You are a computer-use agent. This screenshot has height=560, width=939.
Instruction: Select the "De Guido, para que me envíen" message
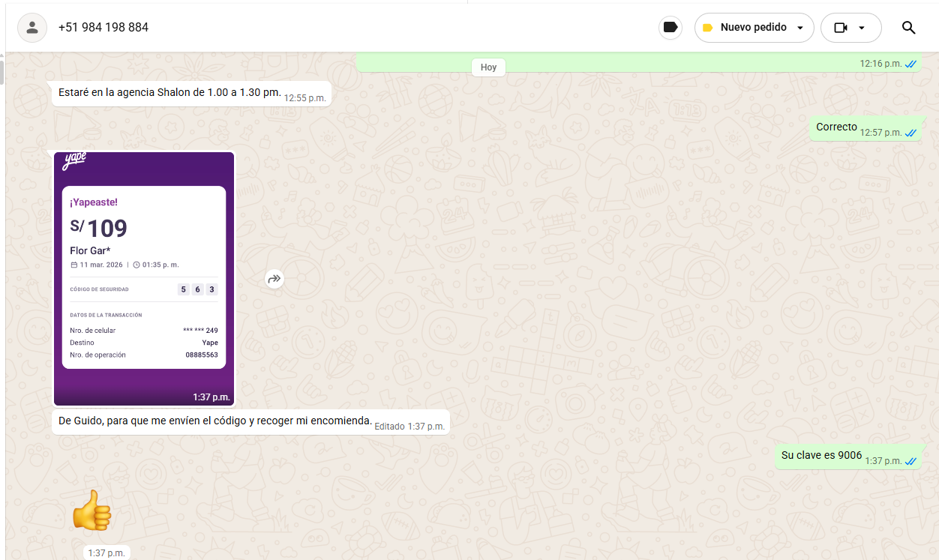[x=215, y=421]
